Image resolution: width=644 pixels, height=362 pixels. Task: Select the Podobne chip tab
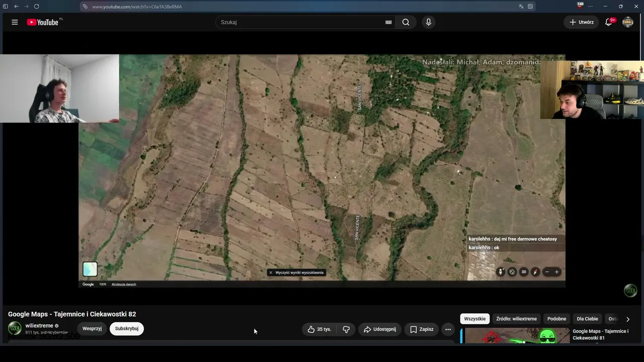click(556, 319)
